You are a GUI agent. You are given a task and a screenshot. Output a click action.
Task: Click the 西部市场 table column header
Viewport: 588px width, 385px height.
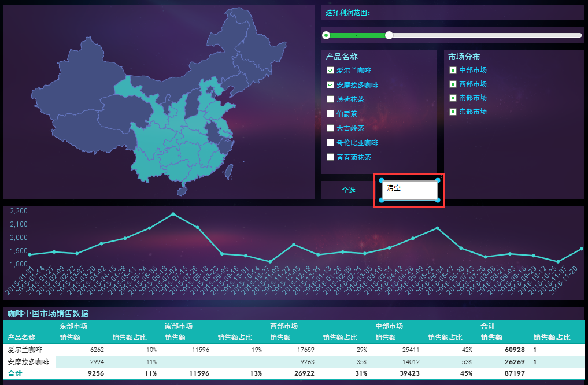pyautogui.click(x=284, y=326)
